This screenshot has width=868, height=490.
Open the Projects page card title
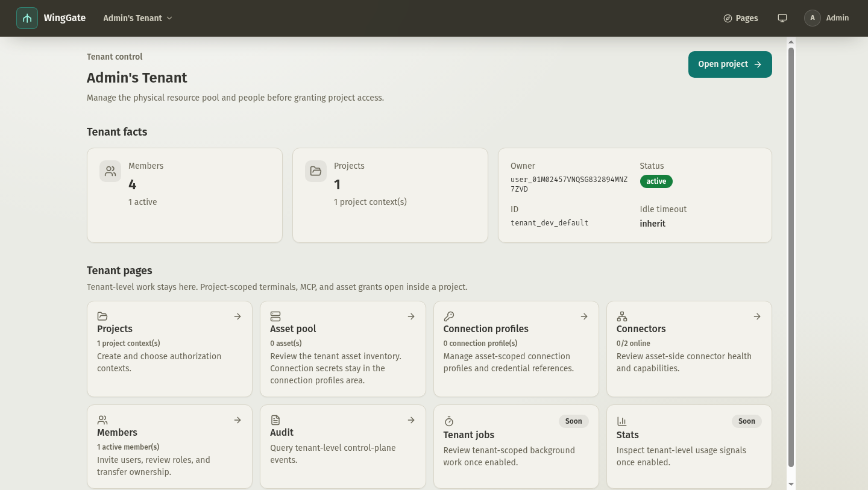pos(115,329)
